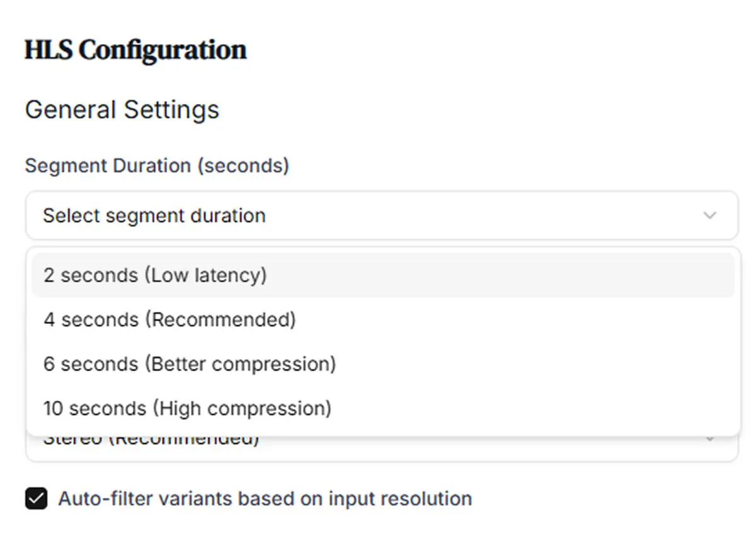The height and width of the screenshot is (557, 756).
Task: Open the partially hidden Stereo (Recommended) dropdown
Action: pos(382,448)
